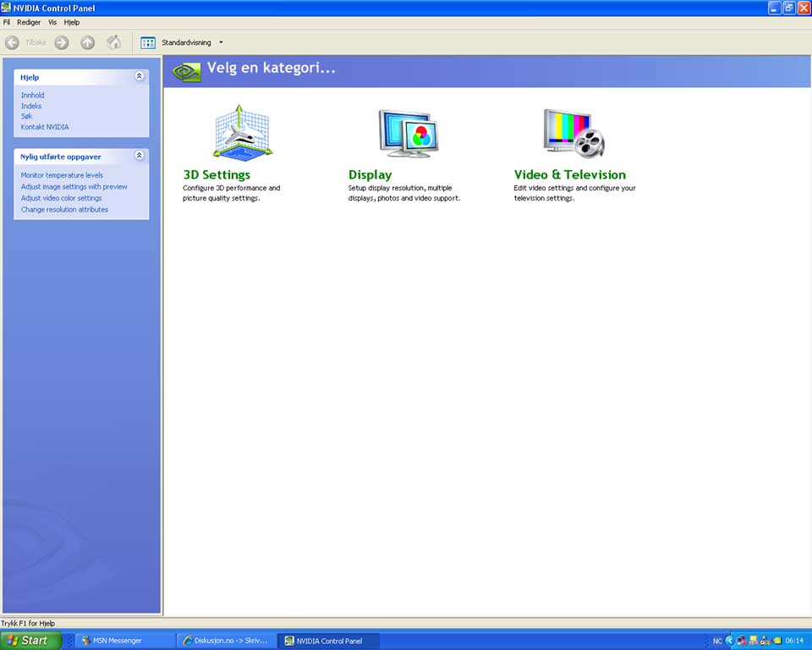
Task: Click the Up arrow toolbar button
Action: 87,42
